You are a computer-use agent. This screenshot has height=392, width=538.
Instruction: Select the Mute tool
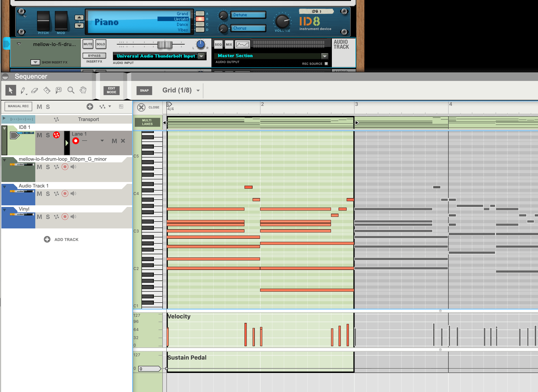click(59, 90)
